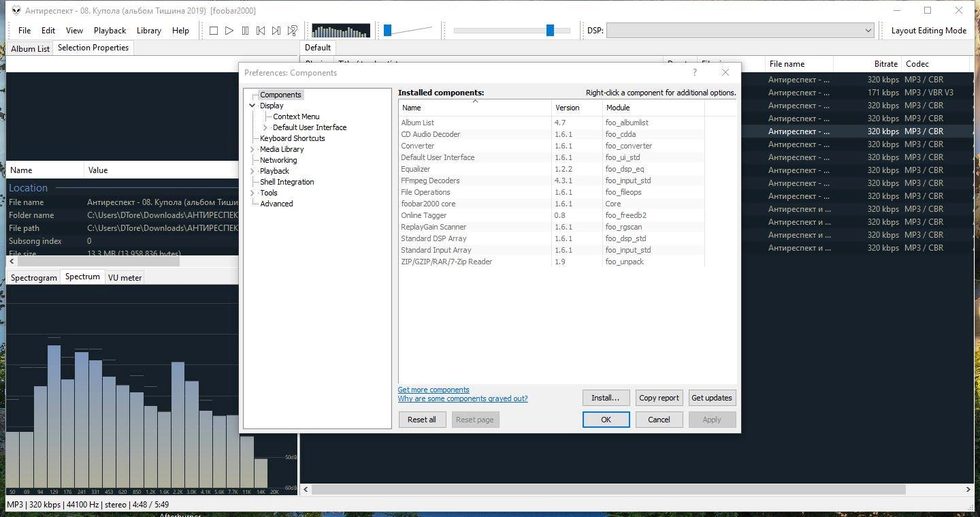
Task: Play a random track icon
Action: tap(292, 31)
